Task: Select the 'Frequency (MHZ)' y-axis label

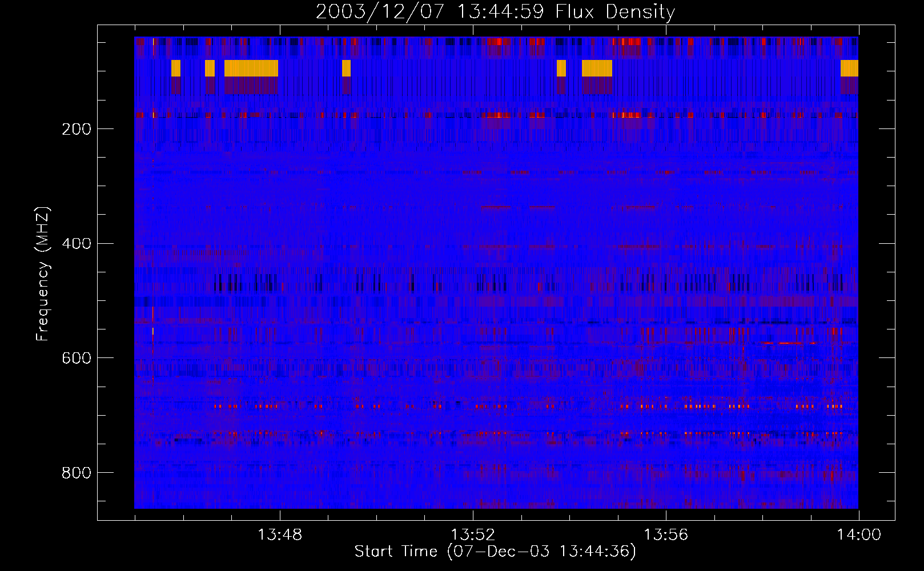Action: [x=43, y=274]
